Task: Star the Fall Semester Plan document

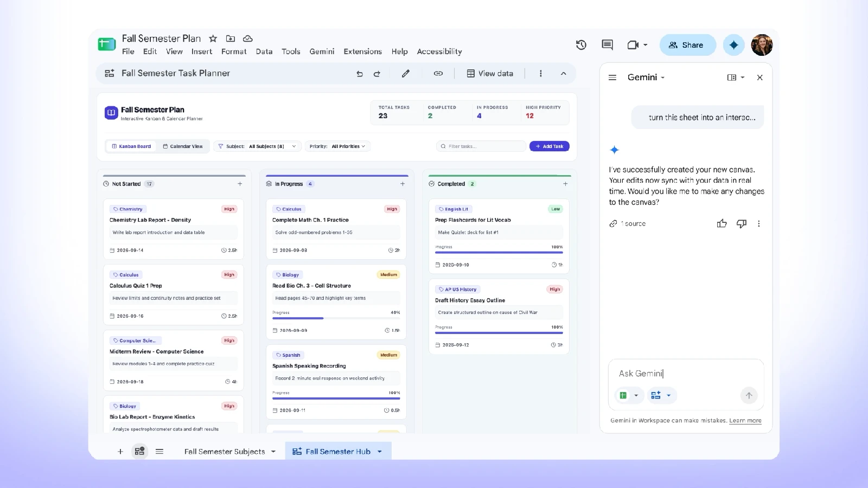Action: (213, 38)
